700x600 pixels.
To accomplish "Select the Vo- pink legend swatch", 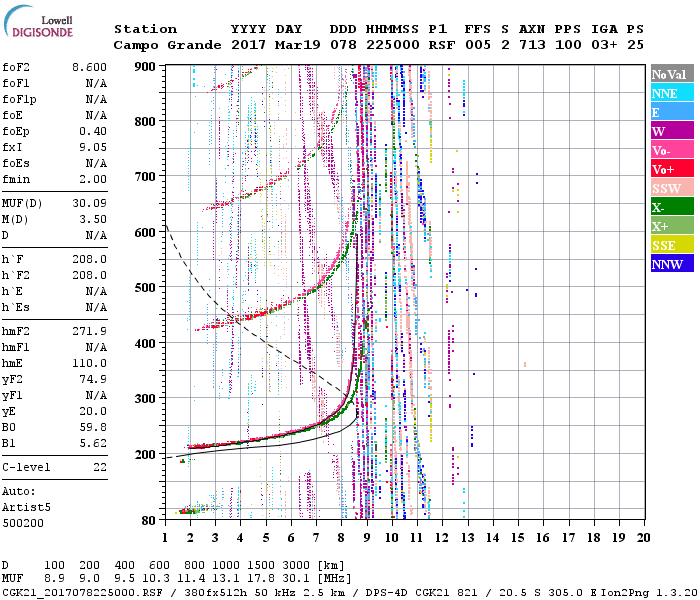I will 672,150.
